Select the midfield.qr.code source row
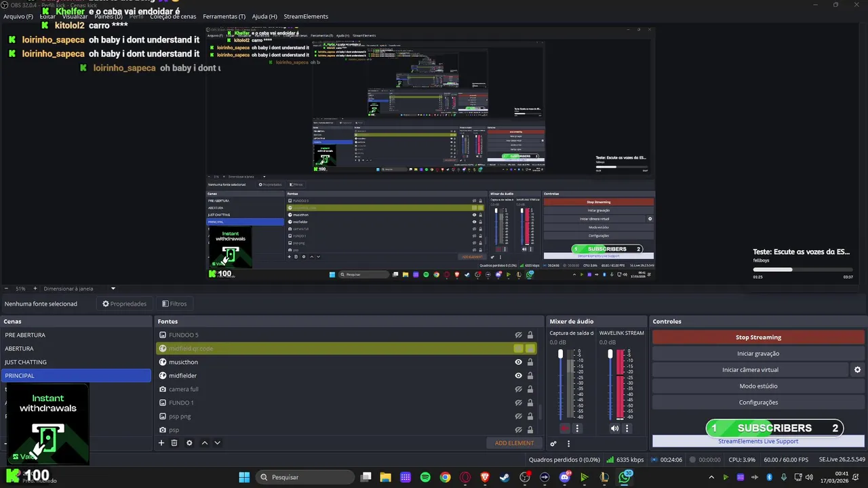Image resolution: width=868 pixels, height=488 pixels. pos(347,348)
